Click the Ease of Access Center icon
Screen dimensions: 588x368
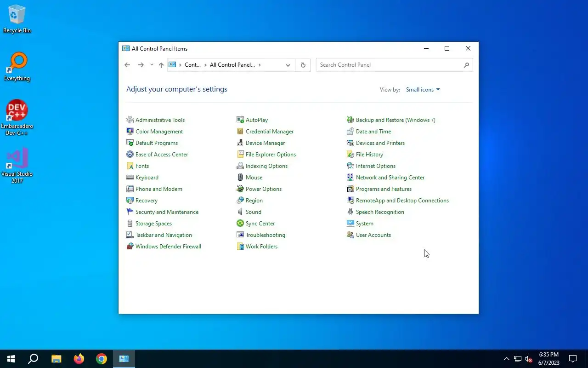tap(130, 155)
